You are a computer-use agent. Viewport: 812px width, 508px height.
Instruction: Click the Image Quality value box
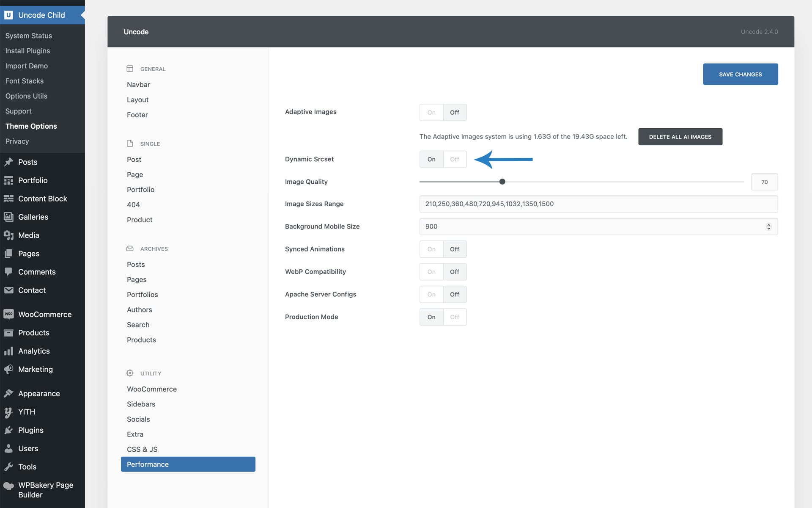click(x=764, y=182)
